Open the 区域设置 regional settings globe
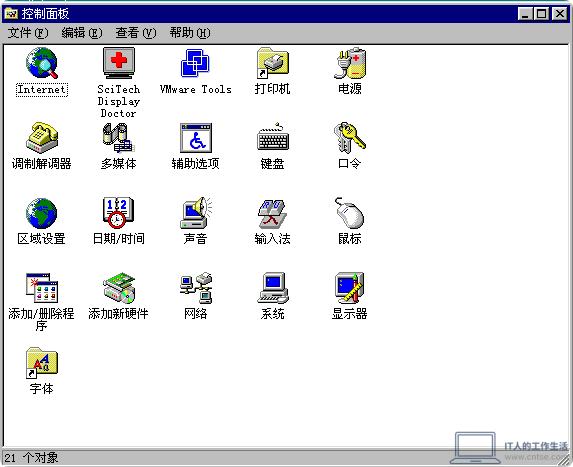This screenshot has width=573, height=467. tap(42, 213)
